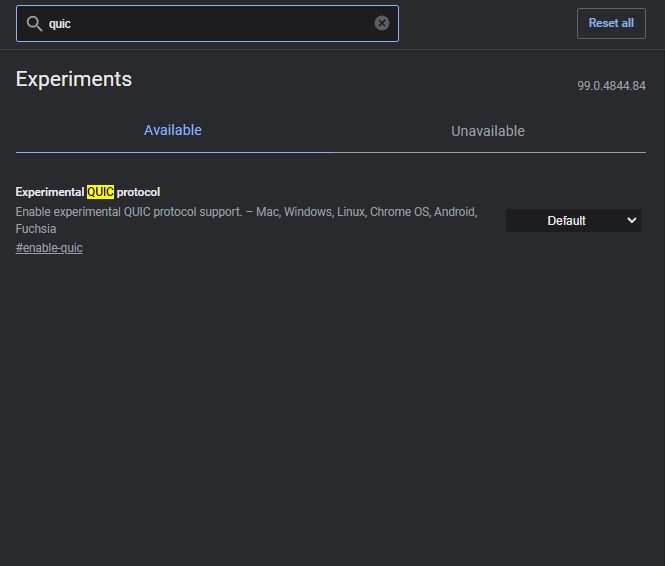Click the word Experimental in flag title
The width and height of the screenshot is (665, 566).
[x=50, y=192]
